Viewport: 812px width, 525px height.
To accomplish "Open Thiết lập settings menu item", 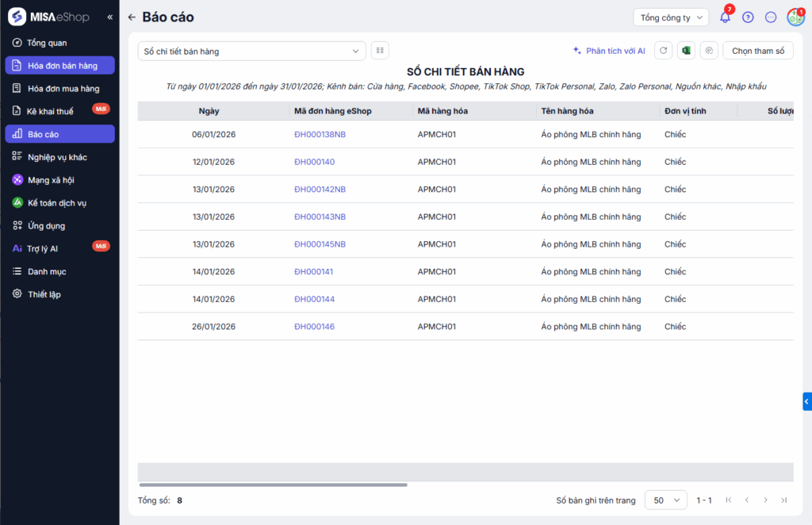I will click(44, 294).
